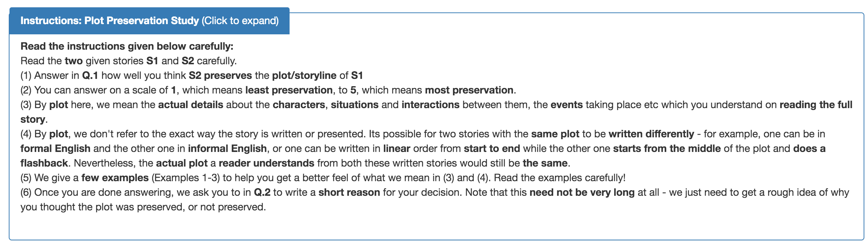Click the bold "informal English" text

click(x=227, y=149)
